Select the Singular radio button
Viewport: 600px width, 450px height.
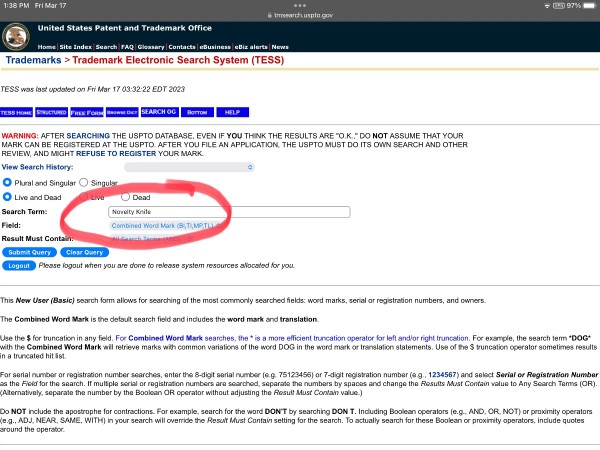83,183
